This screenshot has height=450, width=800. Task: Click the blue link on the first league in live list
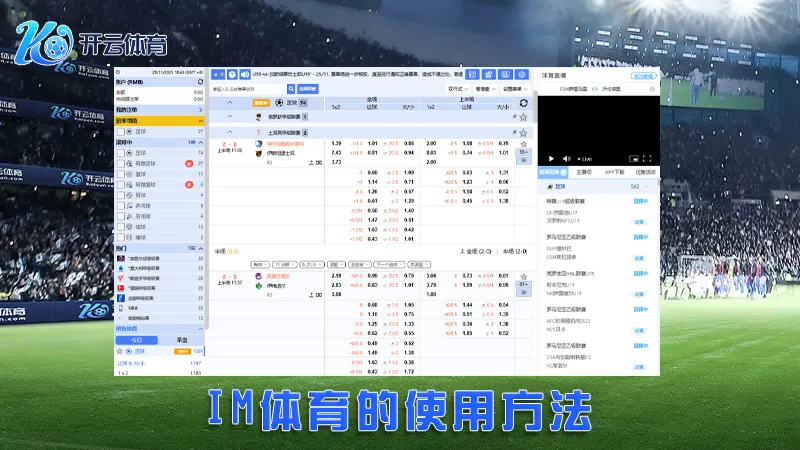pyautogui.click(x=640, y=202)
